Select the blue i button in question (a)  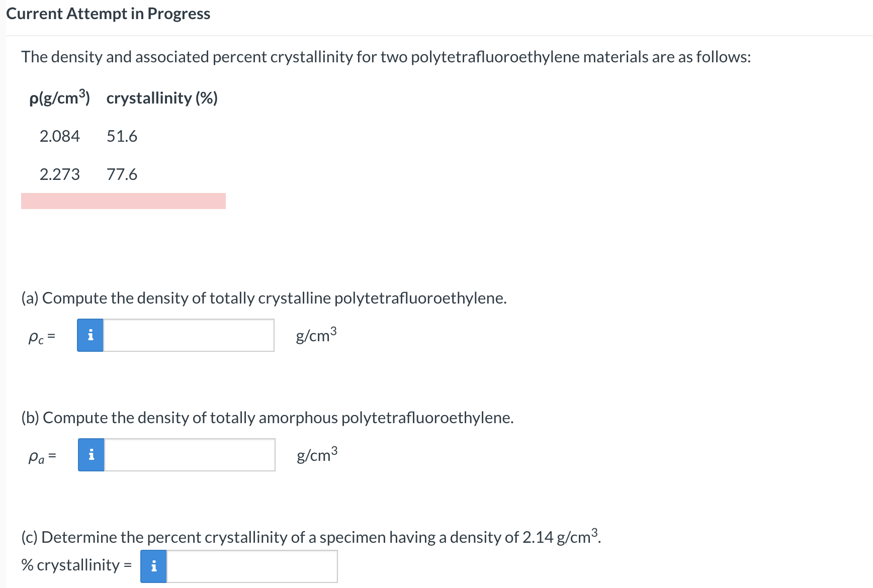90,335
